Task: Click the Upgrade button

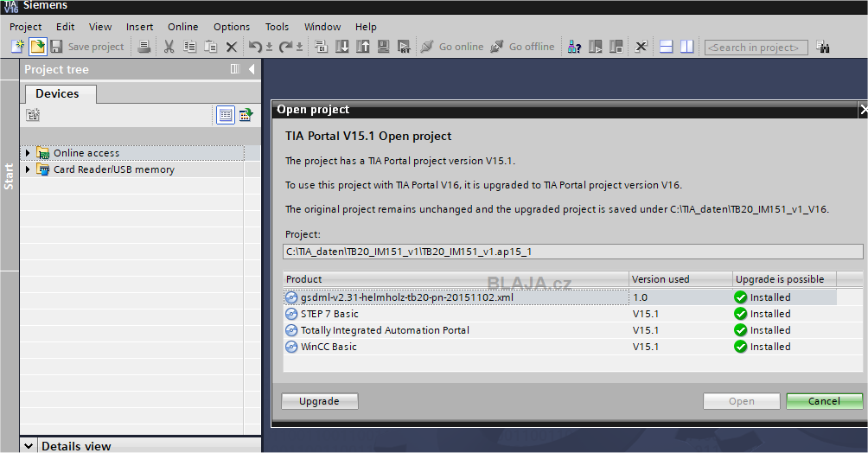Action: [x=319, y=401]
